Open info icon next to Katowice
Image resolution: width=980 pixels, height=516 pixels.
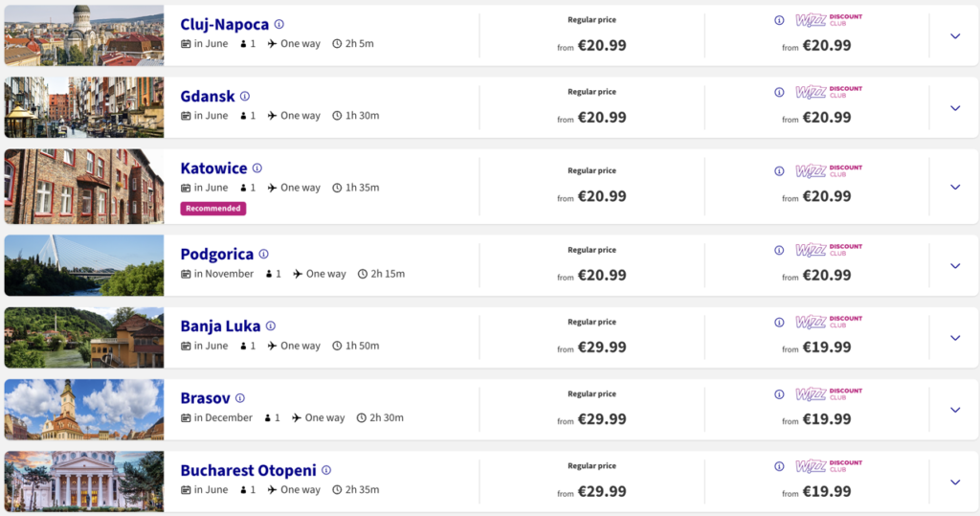(257, 168)
